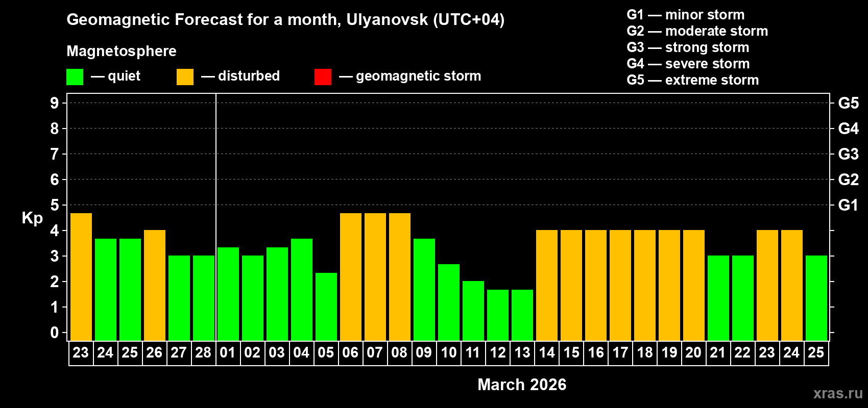Click 'G1 — minor storm' legend text
Viewport: 868px width, 408px height.
pyautogui.click(x=685, y=15)
